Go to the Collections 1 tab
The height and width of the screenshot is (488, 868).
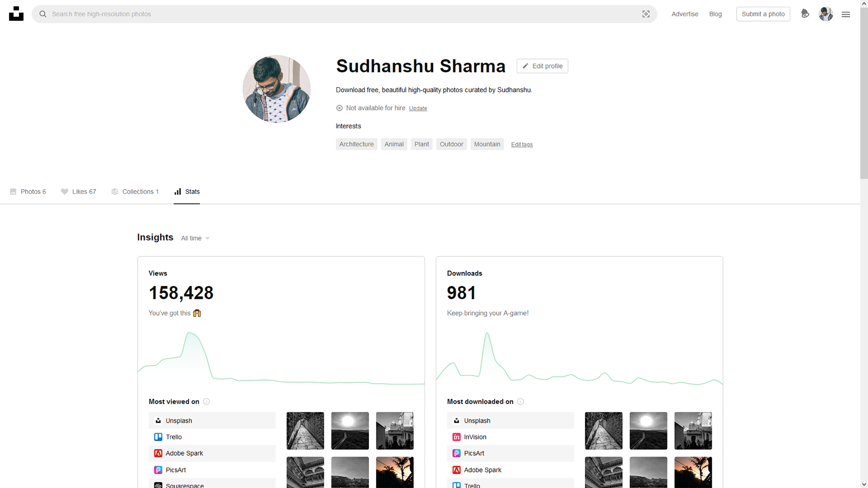[x=135, y=192]
